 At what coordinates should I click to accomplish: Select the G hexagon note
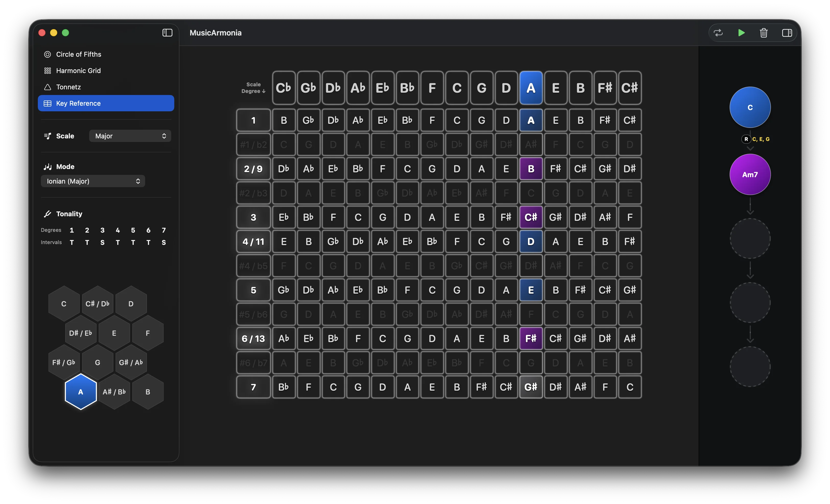(x=97, y=362)
